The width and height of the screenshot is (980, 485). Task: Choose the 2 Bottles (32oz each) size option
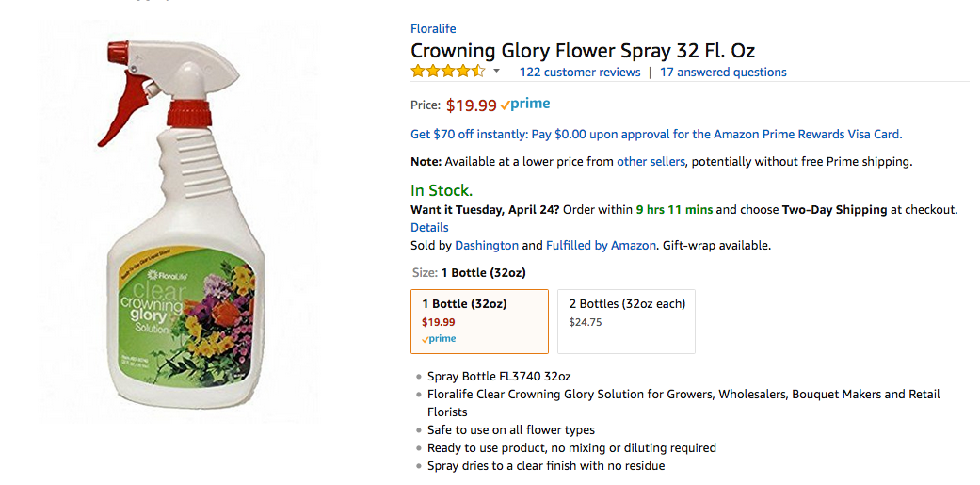(626, 320)
